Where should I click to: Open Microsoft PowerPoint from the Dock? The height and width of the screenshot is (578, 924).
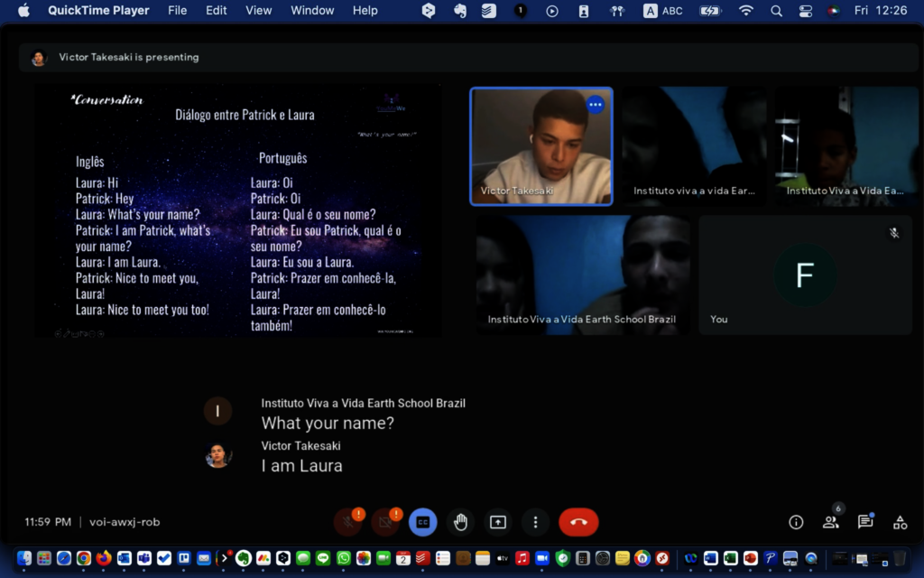pos(750,558)
